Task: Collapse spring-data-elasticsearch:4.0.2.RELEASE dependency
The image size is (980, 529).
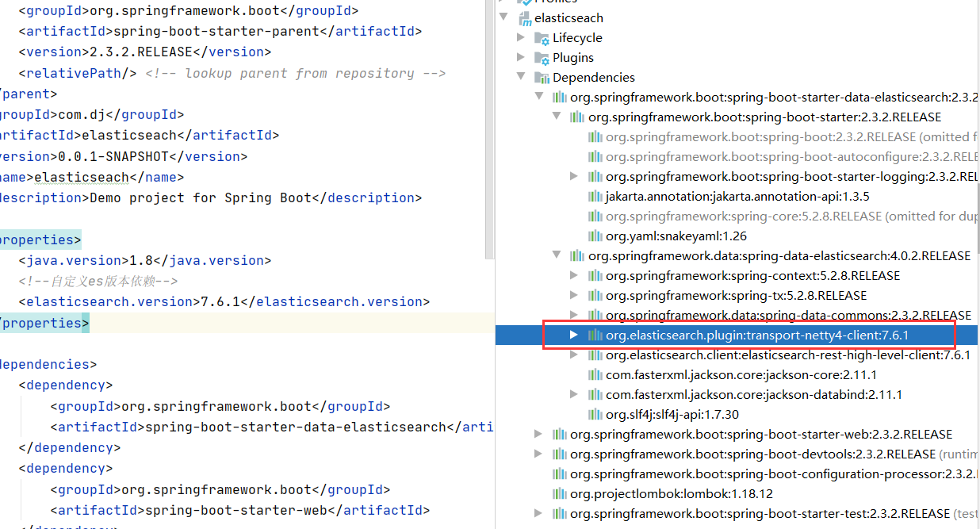Action: pos(557,255)
